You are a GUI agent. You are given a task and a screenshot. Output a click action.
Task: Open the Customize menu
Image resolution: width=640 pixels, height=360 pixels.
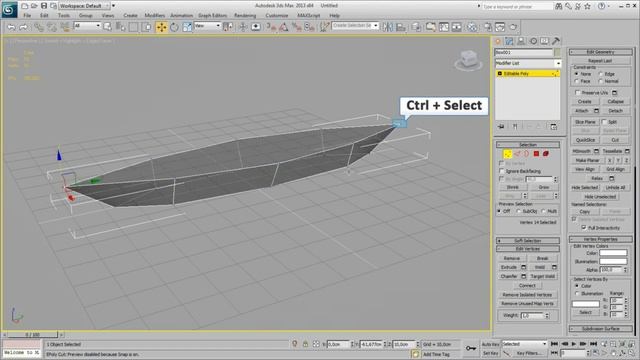(x=277, y=16)
